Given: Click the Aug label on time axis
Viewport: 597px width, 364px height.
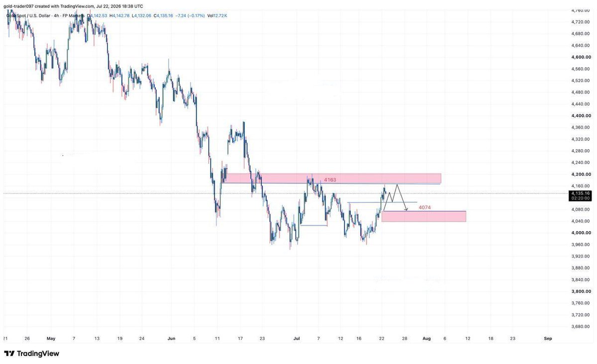Looking at the screenshot, I should (x=426, y=339).
